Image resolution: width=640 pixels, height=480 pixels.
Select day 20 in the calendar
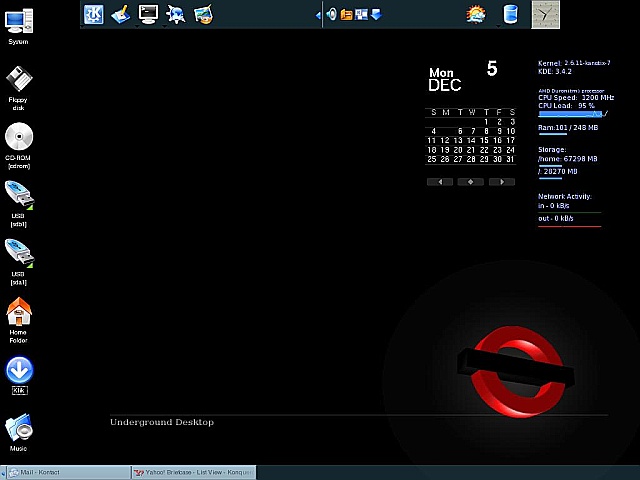[x=458, y=150]
